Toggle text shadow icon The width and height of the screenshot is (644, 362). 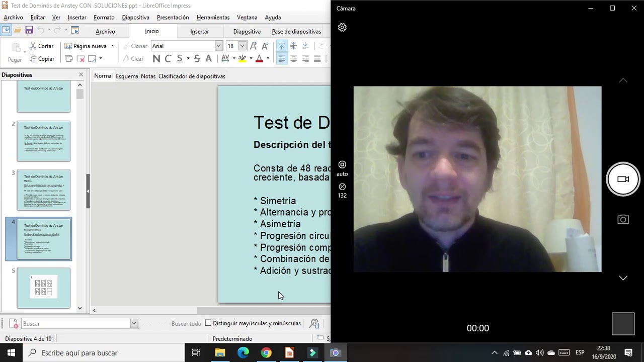[x=209, y=59]
